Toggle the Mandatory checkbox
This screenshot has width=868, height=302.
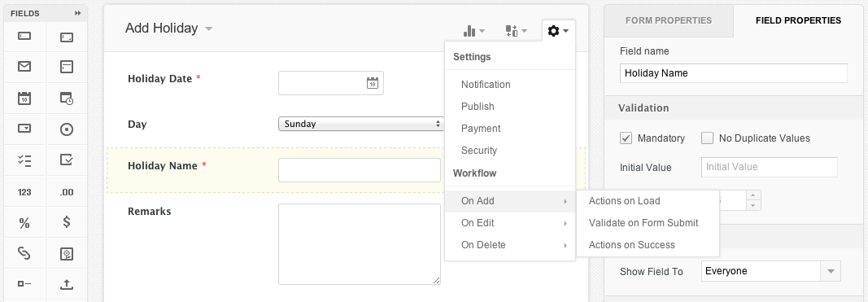click(626, 138)
